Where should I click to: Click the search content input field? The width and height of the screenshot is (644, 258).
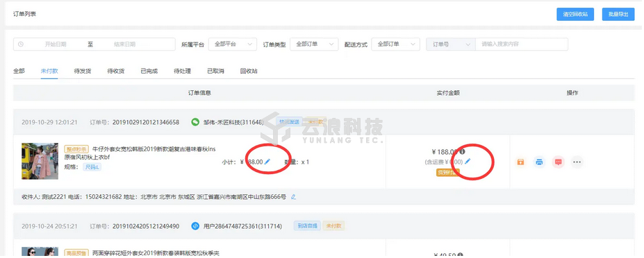click(522, 44)
